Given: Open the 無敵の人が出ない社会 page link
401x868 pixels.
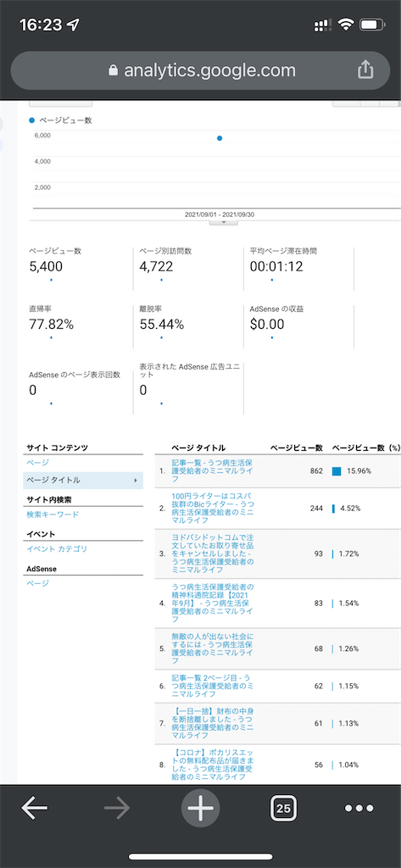Looking at the screenshot, I should pyautogui.click(x=213, y=648).
